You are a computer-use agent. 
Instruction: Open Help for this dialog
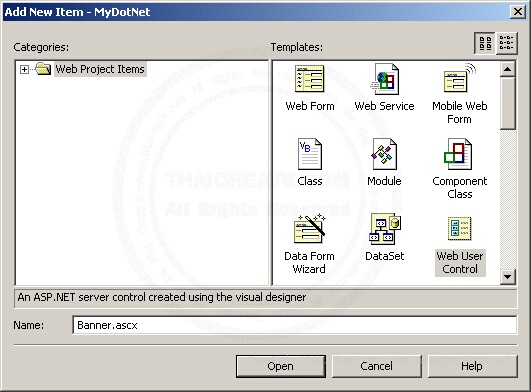tap(472, 366)
